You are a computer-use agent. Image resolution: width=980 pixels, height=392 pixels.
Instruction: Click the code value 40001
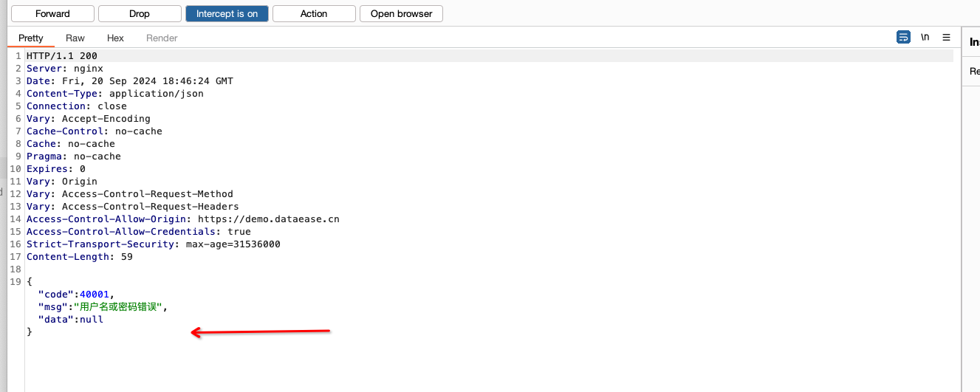coord(94,295)
